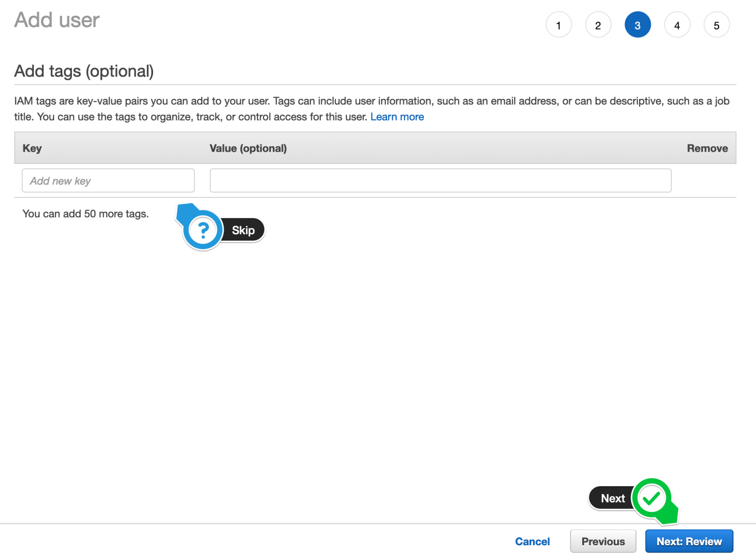Proceed with Next: Review
756x558 pixels.
point(689,541)
